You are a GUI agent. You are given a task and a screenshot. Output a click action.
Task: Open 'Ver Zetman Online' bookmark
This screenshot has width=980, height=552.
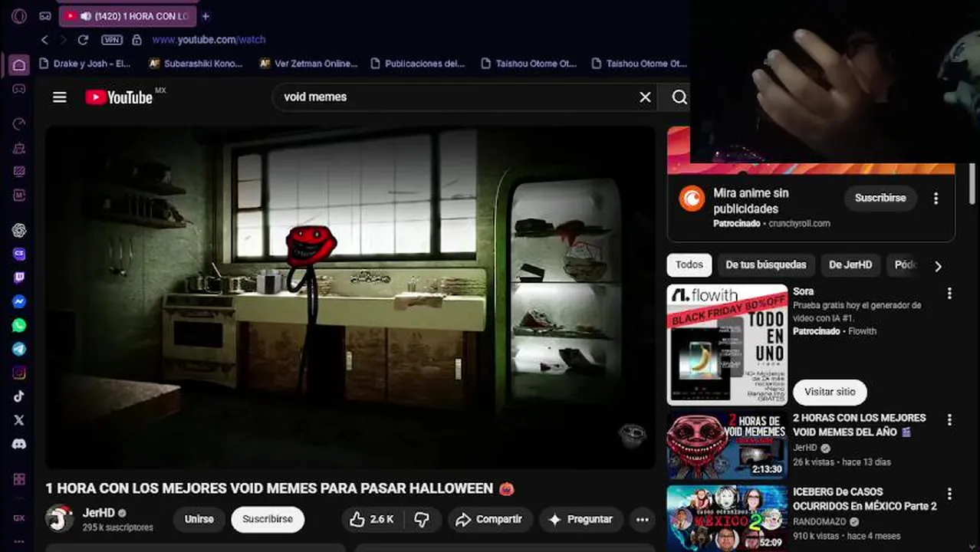(308, 64)
